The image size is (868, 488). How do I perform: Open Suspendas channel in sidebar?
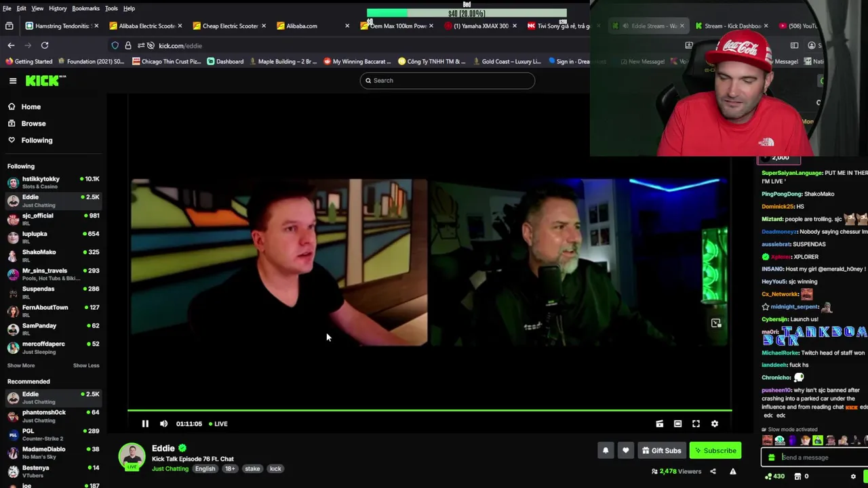pos(53,292)
